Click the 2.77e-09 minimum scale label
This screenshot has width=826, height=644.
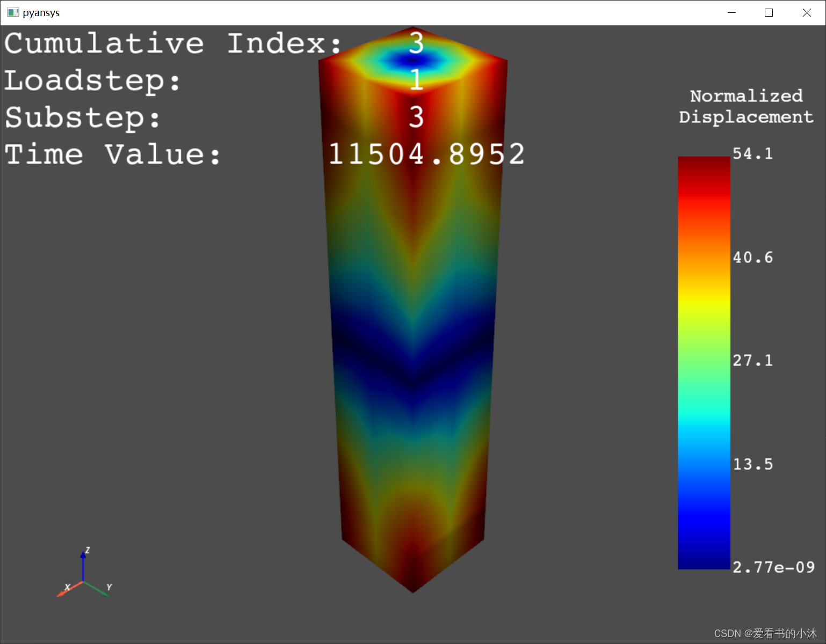click(x=773, y=567)
